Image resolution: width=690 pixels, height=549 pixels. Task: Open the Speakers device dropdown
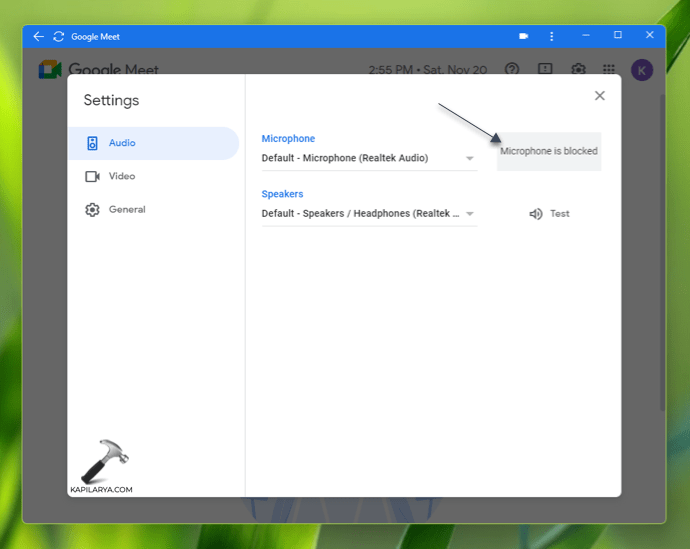point(369,214)
